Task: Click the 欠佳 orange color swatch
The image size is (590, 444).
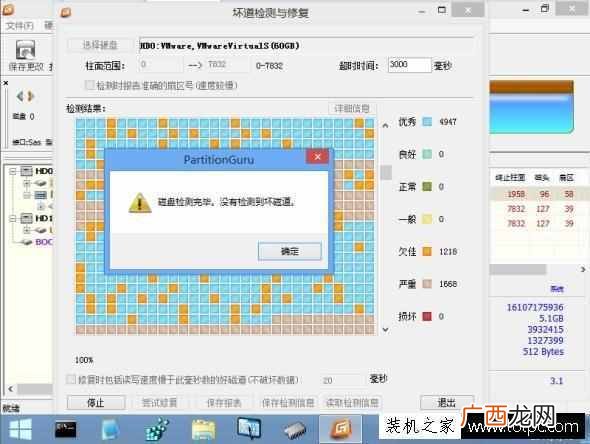Action: tap(427, 251)
